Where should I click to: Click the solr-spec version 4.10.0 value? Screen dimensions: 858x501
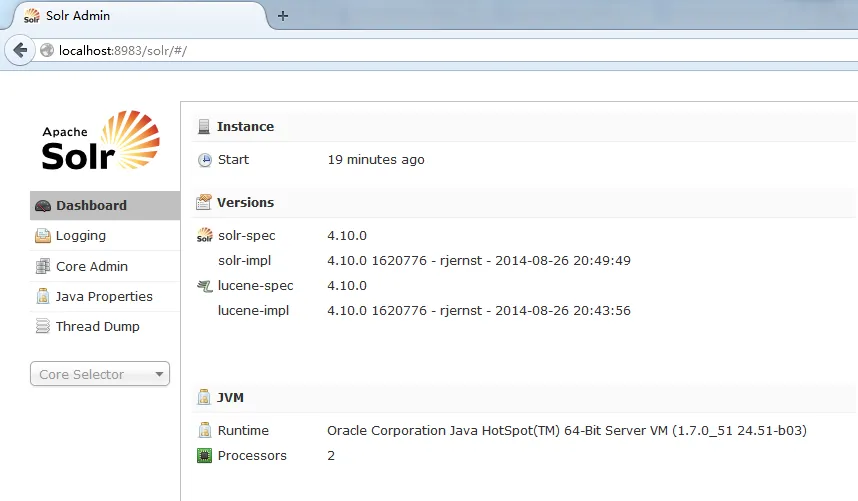(x=347, y=236)
